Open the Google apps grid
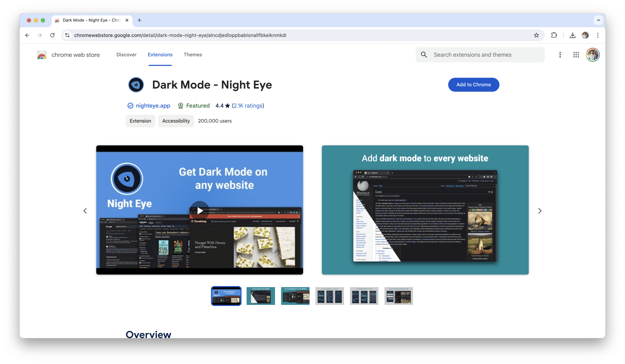The height and width of the screenshot is (364, 625). click(576, 55)
